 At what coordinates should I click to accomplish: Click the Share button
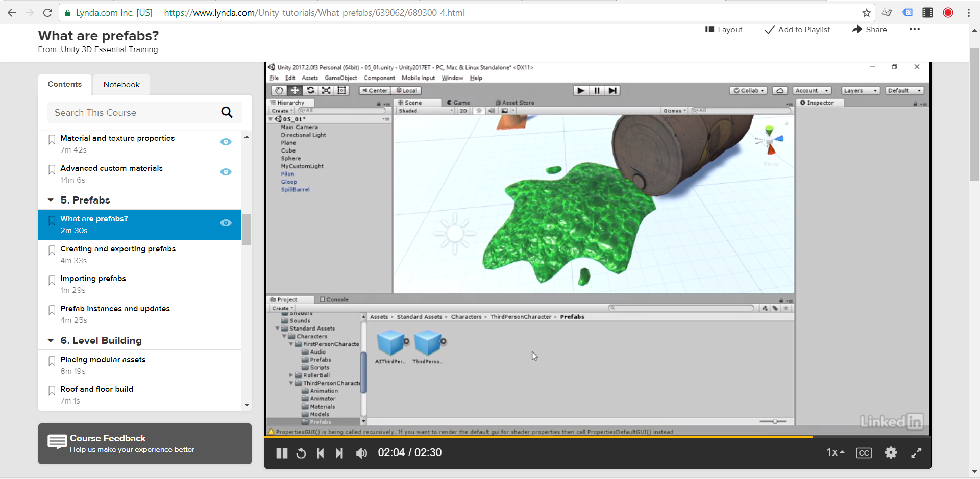[x=870, y=30]
